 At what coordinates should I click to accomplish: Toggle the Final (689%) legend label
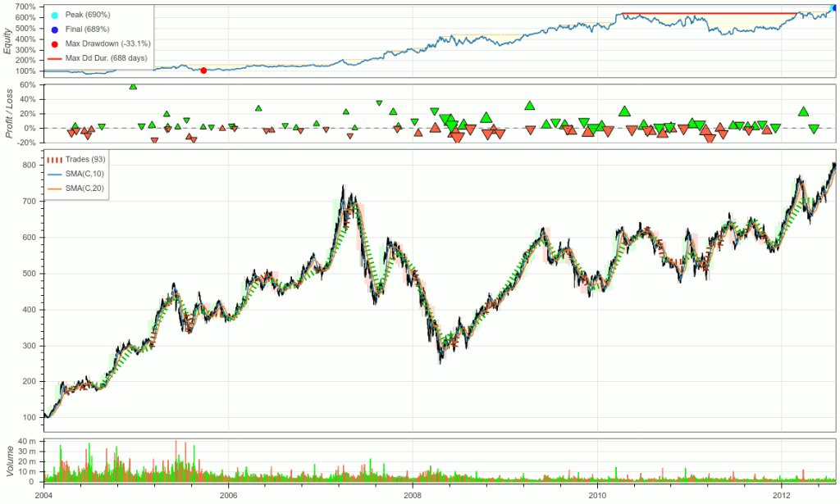tap(87, 30)
